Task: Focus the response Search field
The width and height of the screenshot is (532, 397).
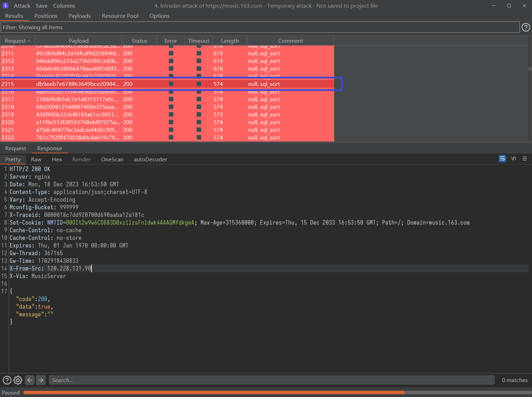Action: (272, 380)
